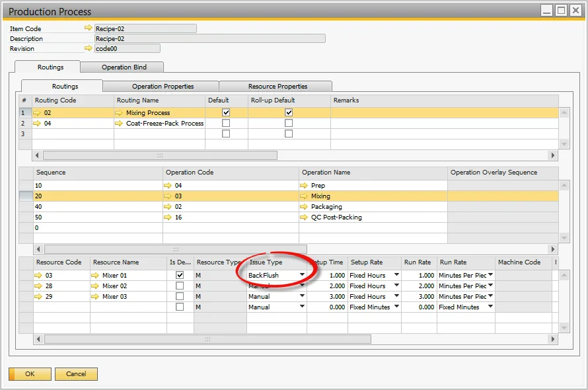Click Run Rate value 2.000 for Mixer 02
588x390 pixels.
pos(419,286)
